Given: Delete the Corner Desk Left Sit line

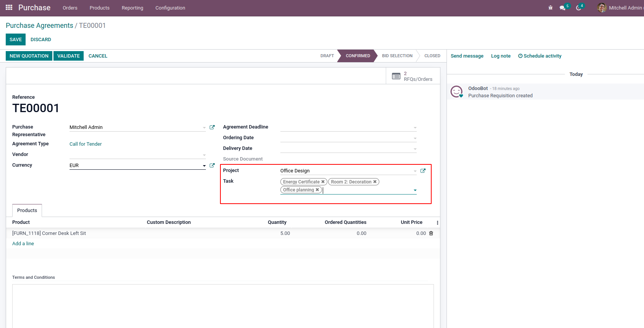Looking at the screenshot, I should [x=431, y=233].
